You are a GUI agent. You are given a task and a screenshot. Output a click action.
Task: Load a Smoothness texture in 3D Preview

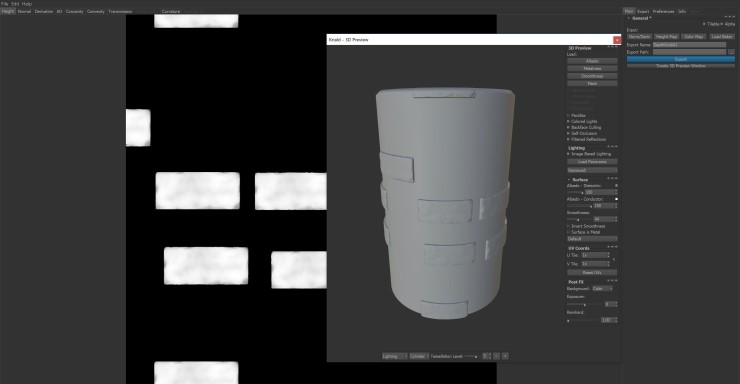click(592, 76)
